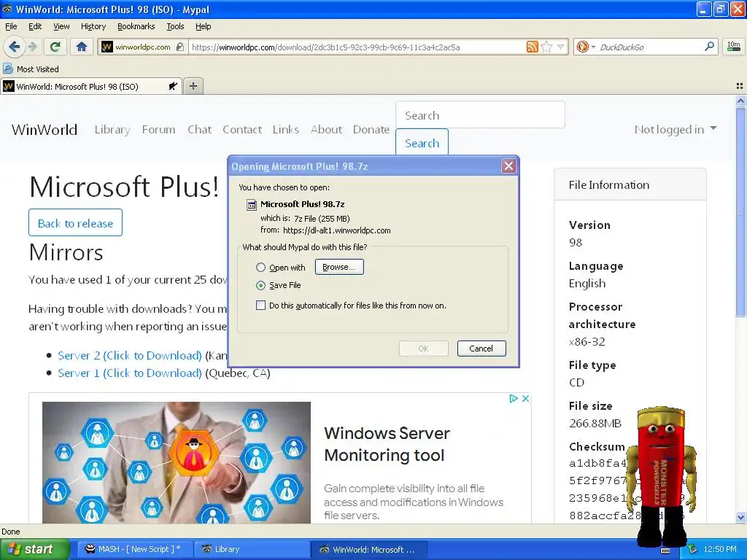Reload the page with the refresh icon
The image size is (747, 560).
click(55, 47)
